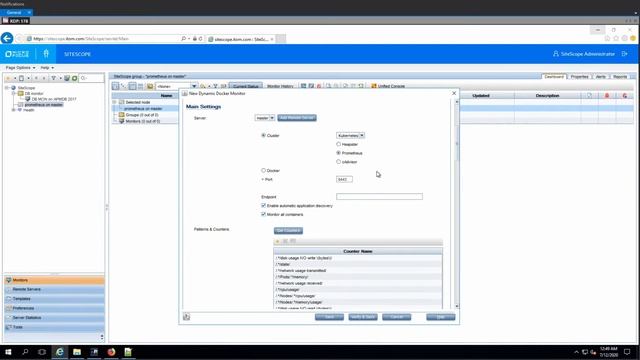Open the SiteScope home icon in header
The width and height of the screenshot is (640, 360).
(x=46, y=54)
